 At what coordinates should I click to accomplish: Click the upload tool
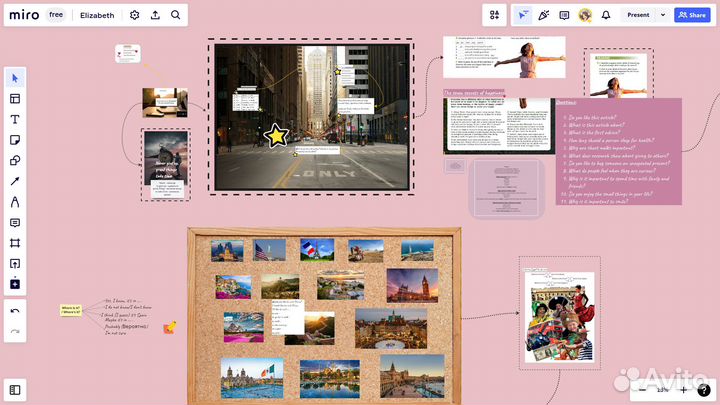15,263
